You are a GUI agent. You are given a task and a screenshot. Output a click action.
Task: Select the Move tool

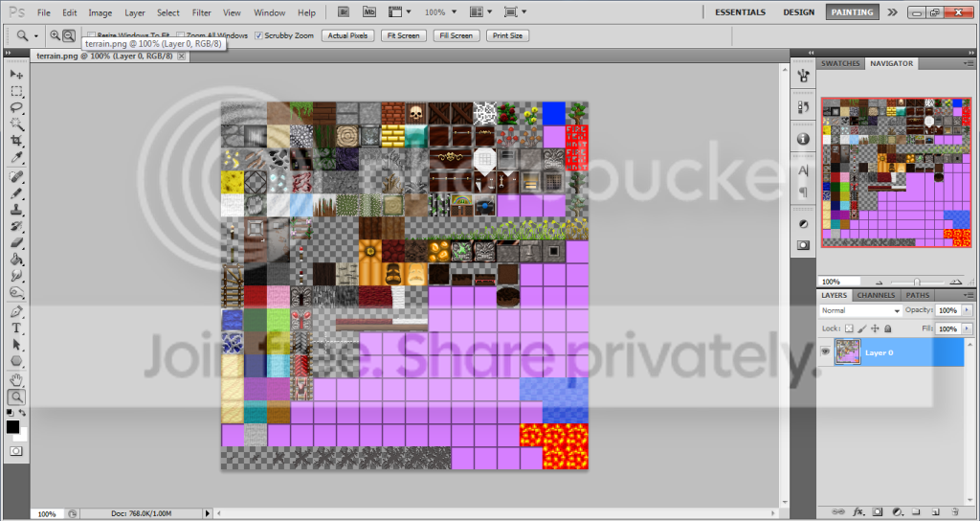click(x=16, y=74)
